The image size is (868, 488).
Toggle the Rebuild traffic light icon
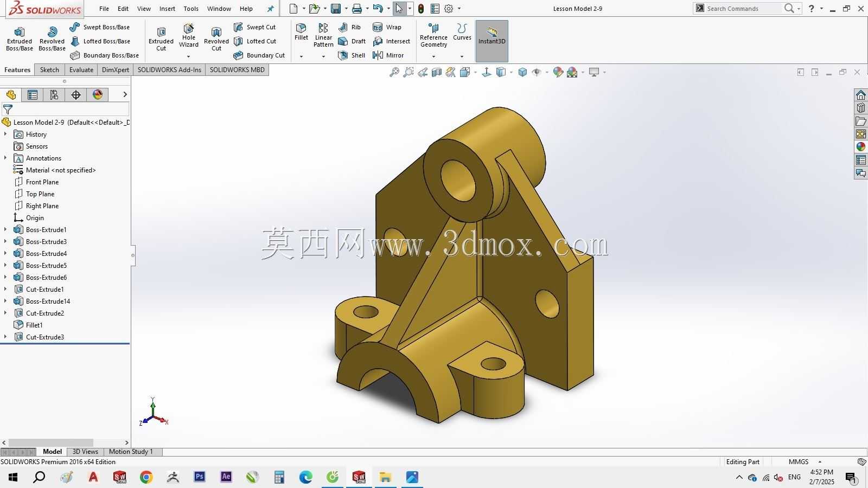tap(420, 9)
